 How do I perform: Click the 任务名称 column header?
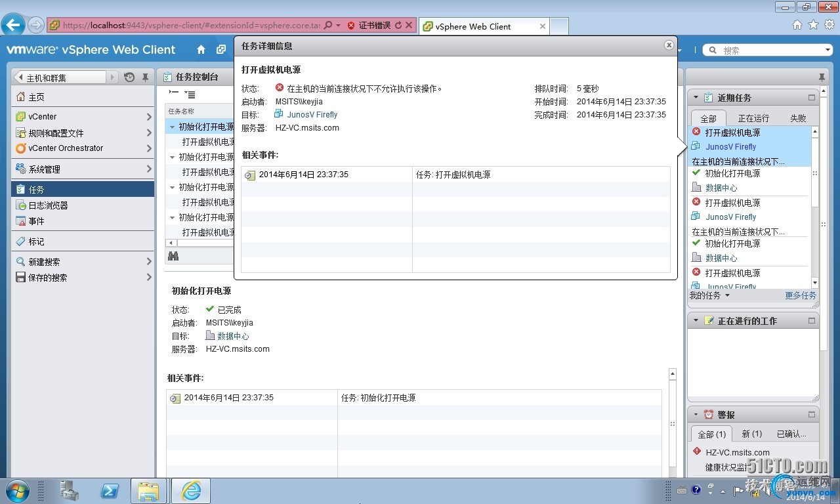click(x=199, y=111)
